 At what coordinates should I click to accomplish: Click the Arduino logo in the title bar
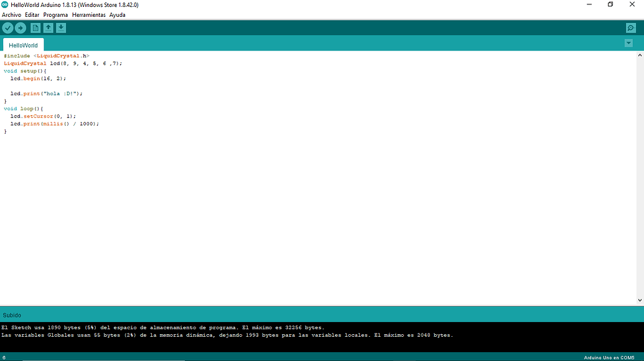[x=6, y=4]
